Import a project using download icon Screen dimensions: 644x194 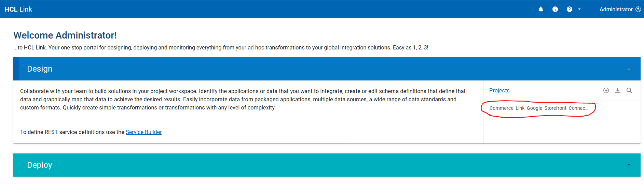[618, 90]
